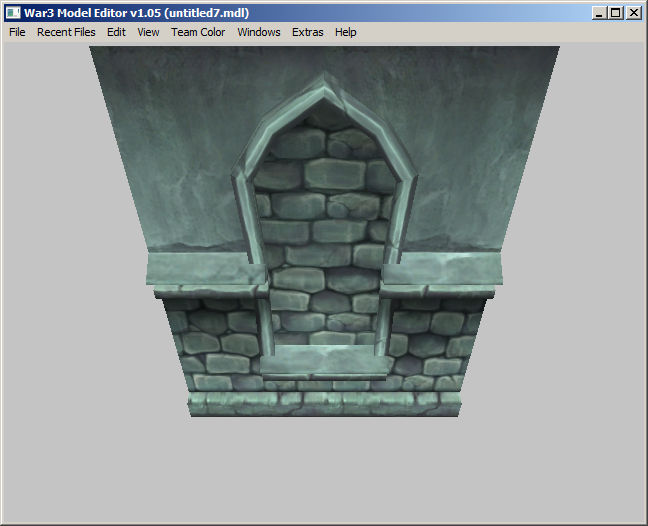Screen dimensions: 648x526
Task: Open the Recent Files menu
Action: [x=66, y=32]
